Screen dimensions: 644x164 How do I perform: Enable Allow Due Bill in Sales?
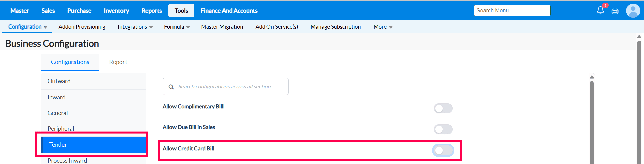(443, 129)
